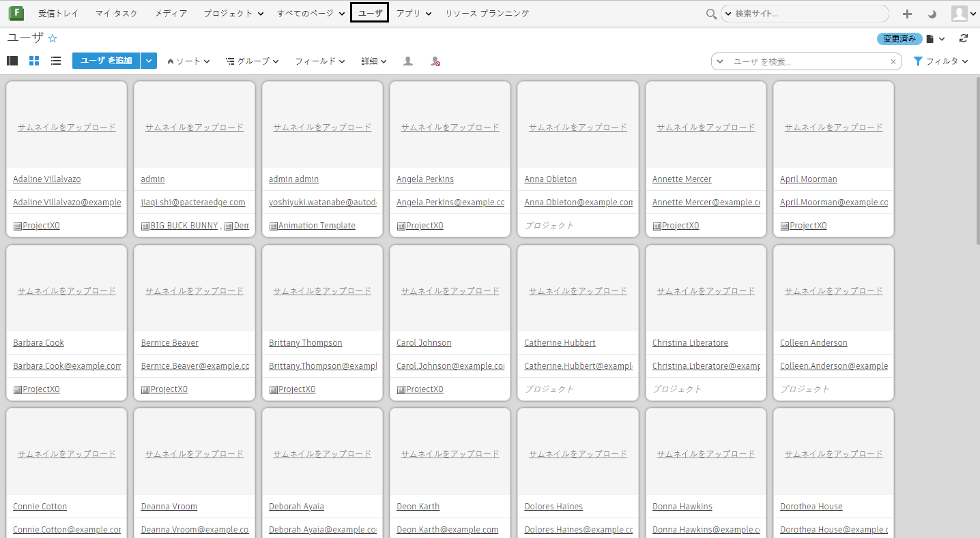Open the user avatar menu
This screenshot has width=980, height=538.
click(x=964, y=14)
